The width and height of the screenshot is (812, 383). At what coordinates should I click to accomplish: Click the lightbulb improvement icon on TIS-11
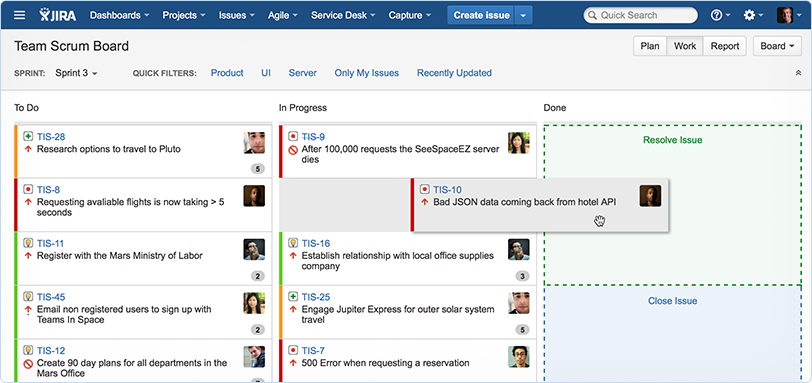(x=28, y=243)
